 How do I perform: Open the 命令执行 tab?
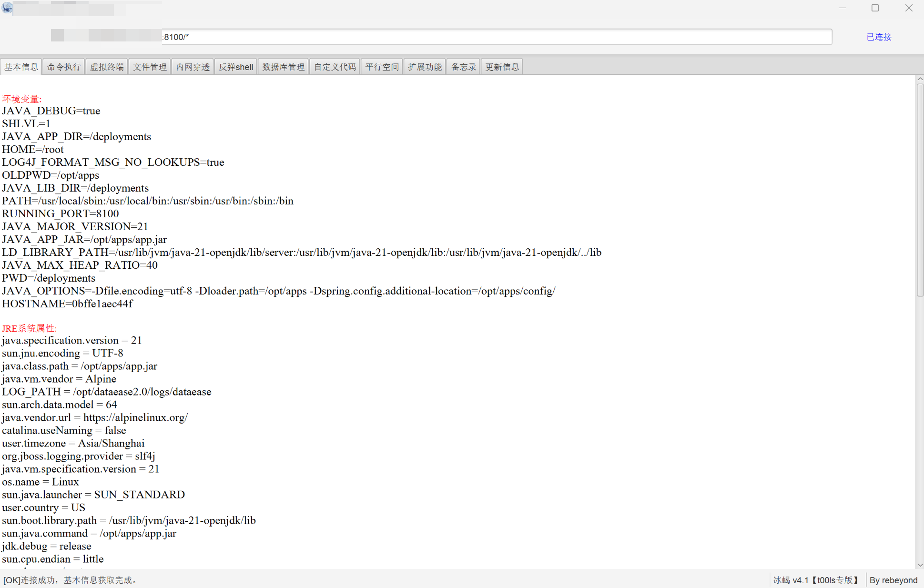click(x=64, y=67)
